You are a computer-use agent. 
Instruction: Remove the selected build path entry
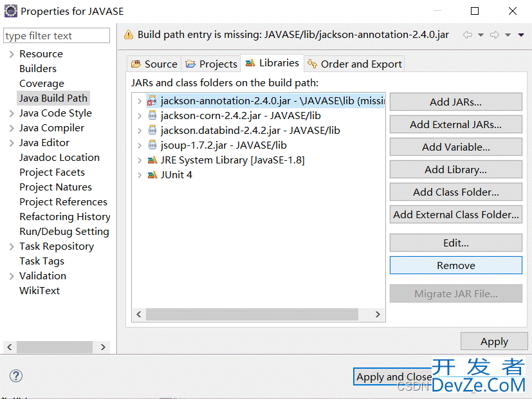455,265
